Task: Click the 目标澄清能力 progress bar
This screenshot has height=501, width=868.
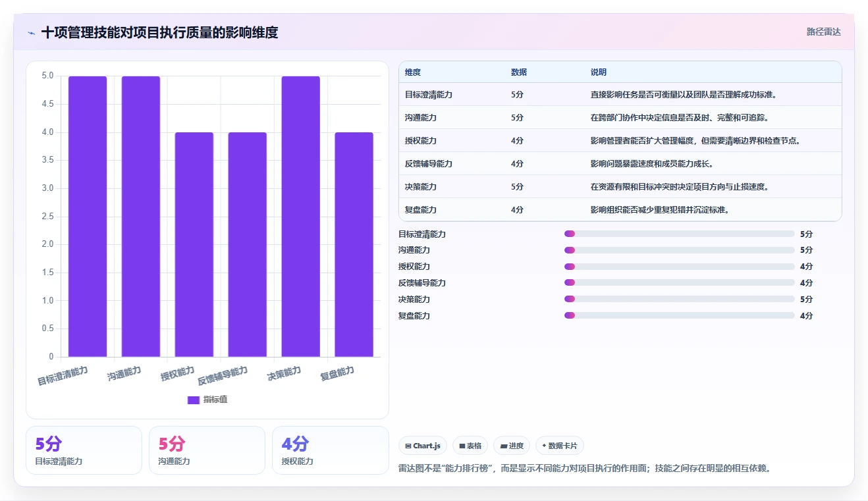Action: point(680,234)
